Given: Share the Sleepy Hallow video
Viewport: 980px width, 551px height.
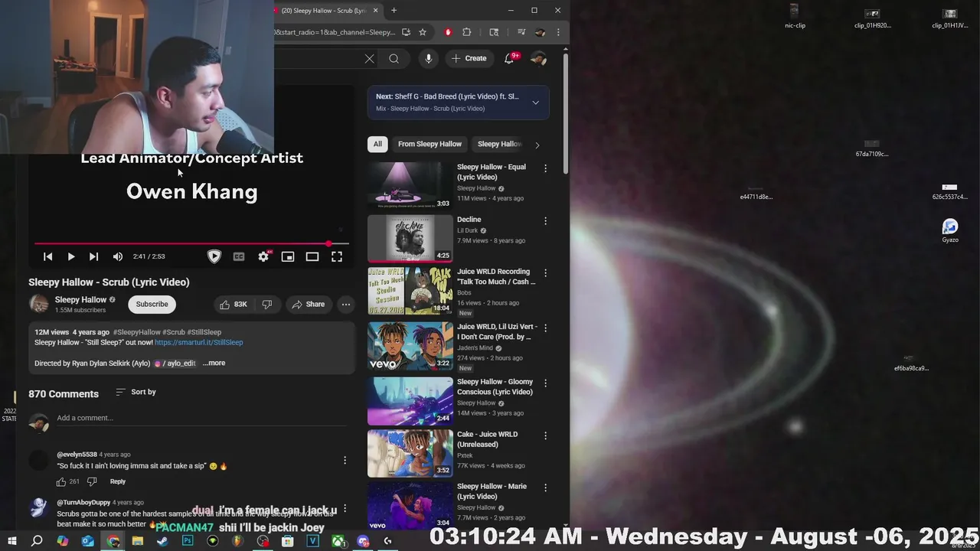Looking at the screenshot, I should click(308, 305).
